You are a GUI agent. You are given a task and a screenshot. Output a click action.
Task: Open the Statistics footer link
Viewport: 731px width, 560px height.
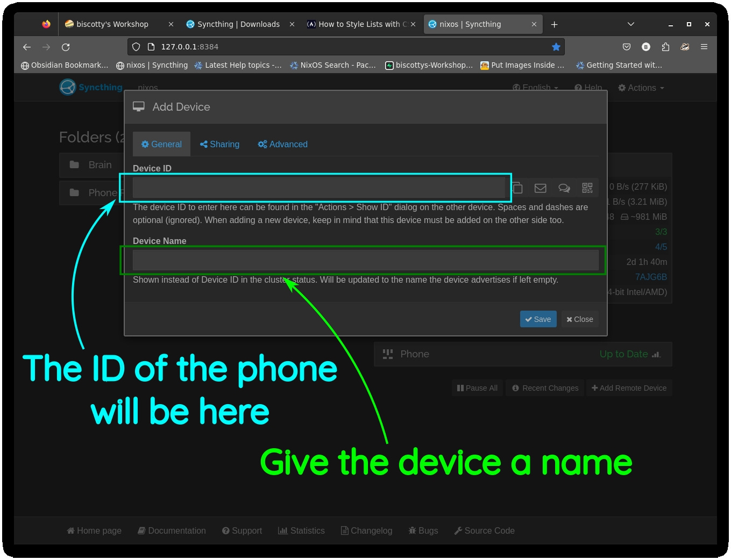point(301,530)
